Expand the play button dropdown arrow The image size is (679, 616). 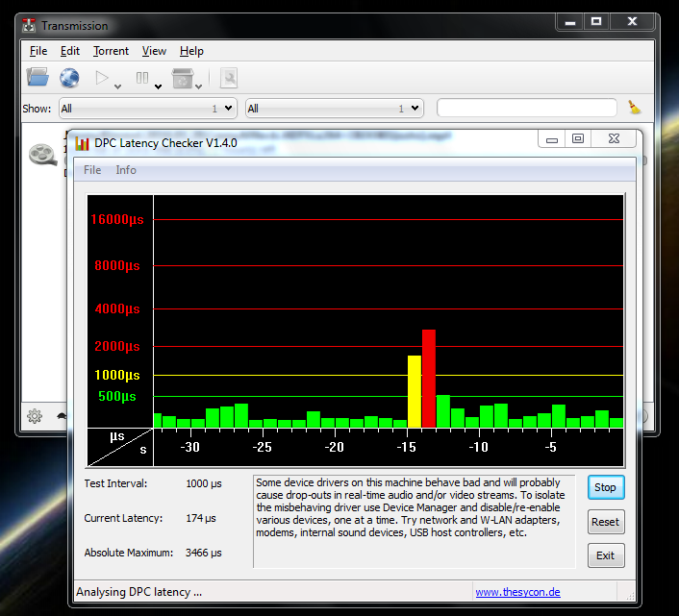(x=117, y=86)
